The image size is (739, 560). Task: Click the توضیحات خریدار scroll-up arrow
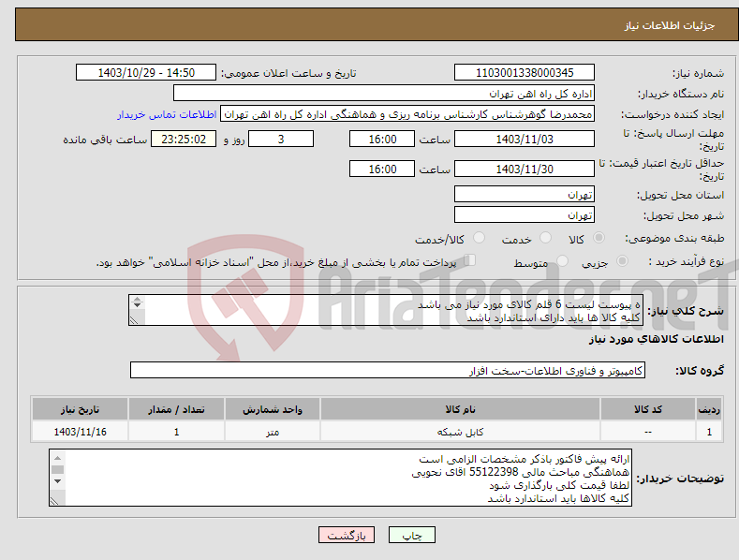(x=57, y=458)
